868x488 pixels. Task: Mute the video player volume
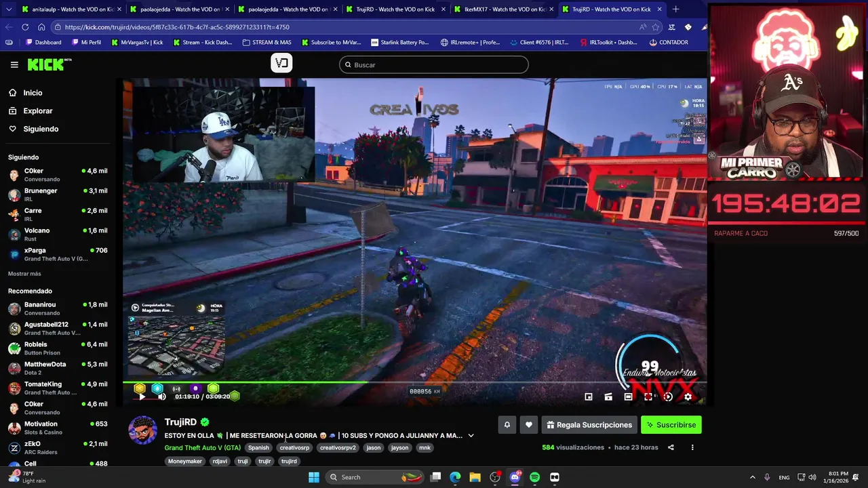(x=162, y=396)
